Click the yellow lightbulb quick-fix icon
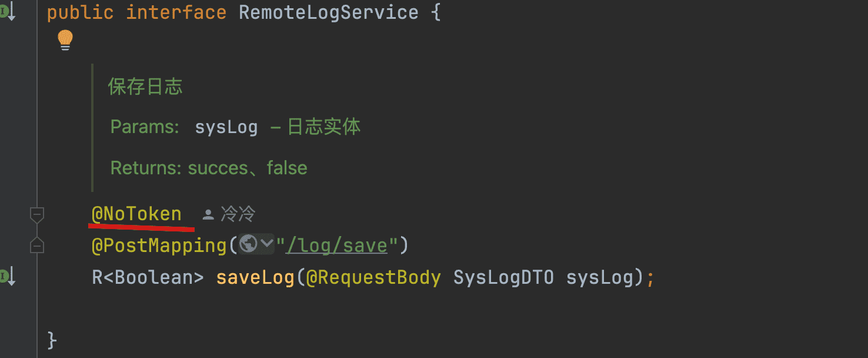 click(65, 41)
